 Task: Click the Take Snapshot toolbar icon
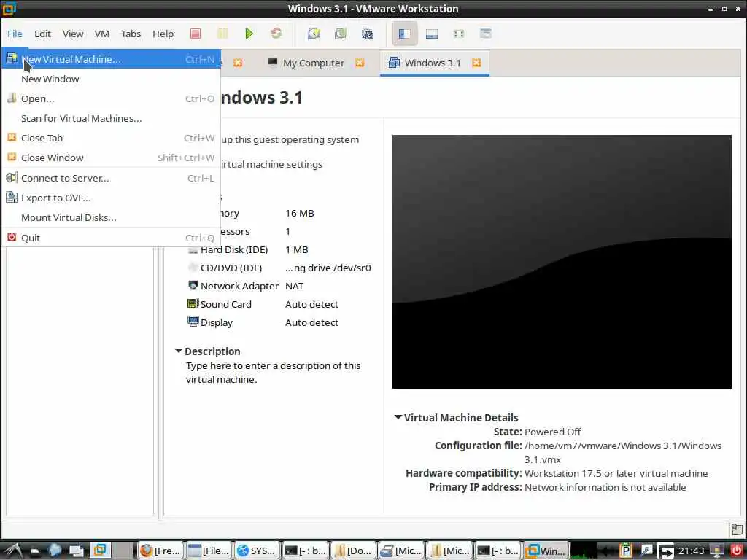point(314,34)
